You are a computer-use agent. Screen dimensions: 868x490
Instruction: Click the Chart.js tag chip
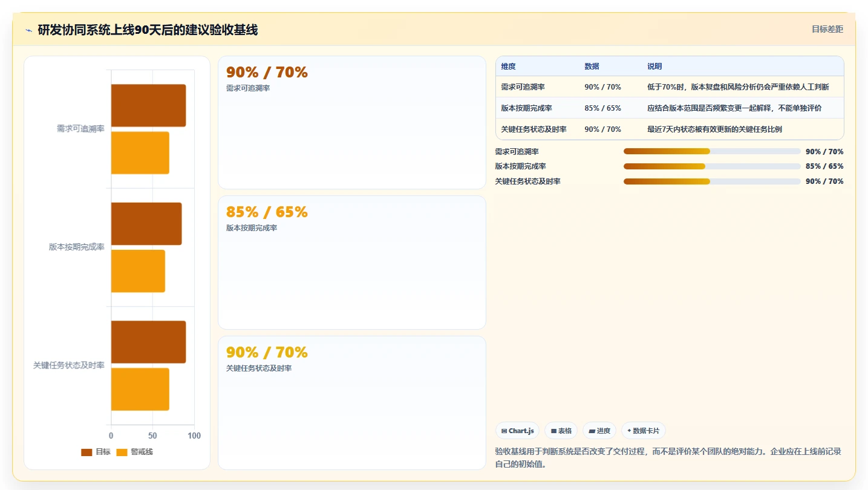coord(517,431)
